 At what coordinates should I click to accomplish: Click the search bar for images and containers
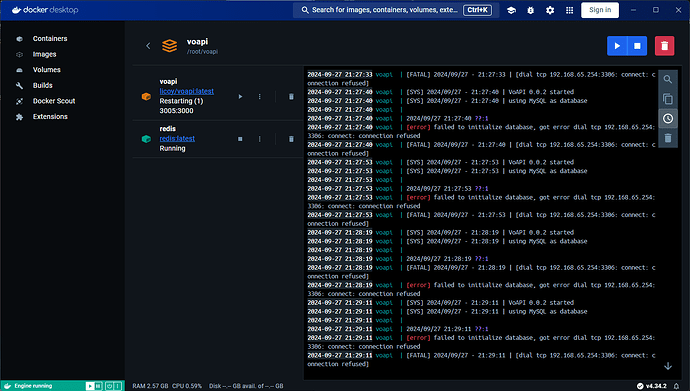pyautogui.click(x=396, y=10)
